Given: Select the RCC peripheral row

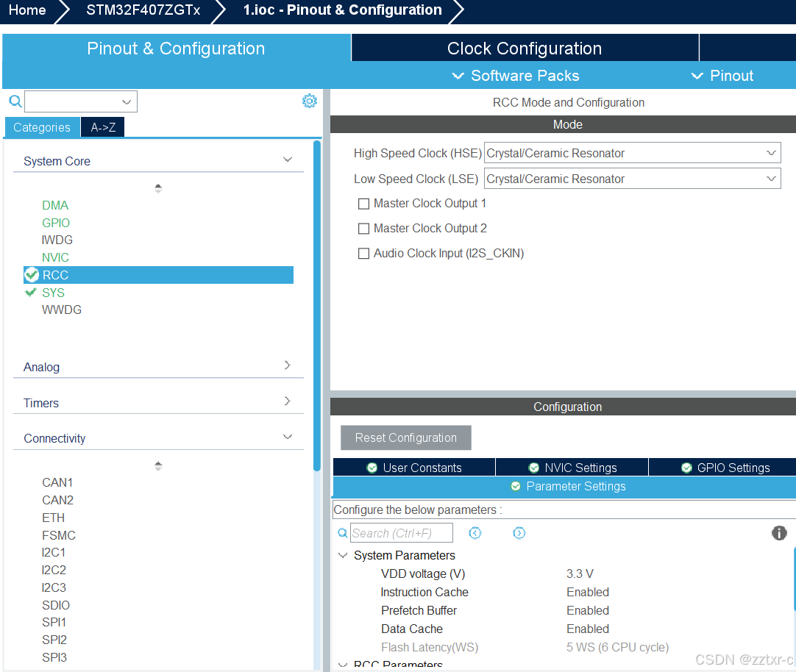Looking at the screenshot, I should click(x=158, y=275).
